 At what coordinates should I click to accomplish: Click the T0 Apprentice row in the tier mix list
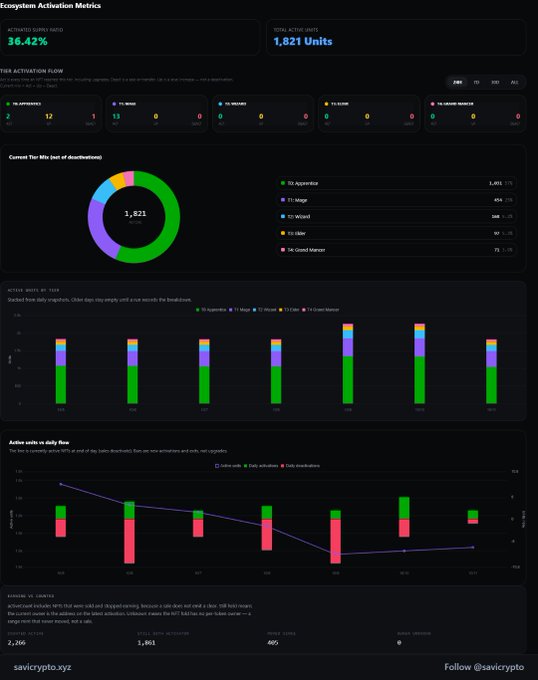click(396, 183)
